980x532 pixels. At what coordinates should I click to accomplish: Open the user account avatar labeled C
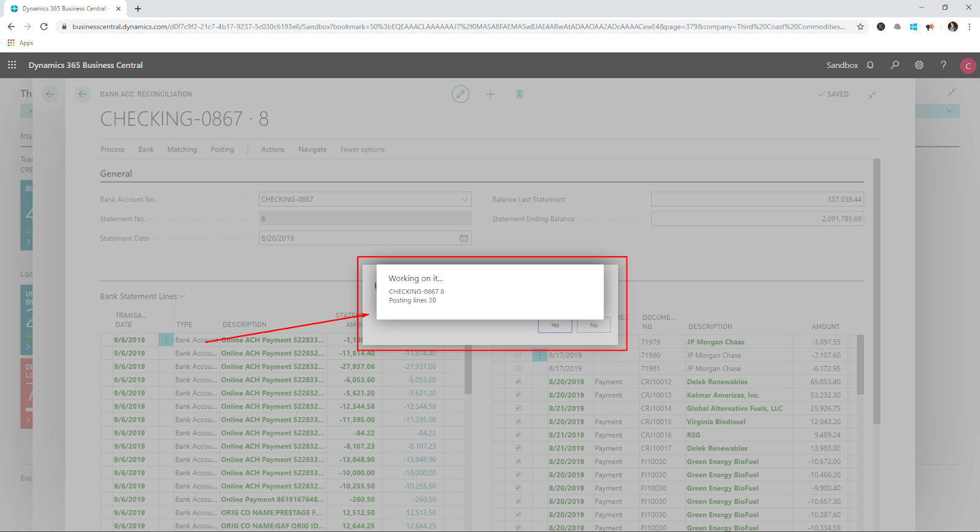[968, 66]
